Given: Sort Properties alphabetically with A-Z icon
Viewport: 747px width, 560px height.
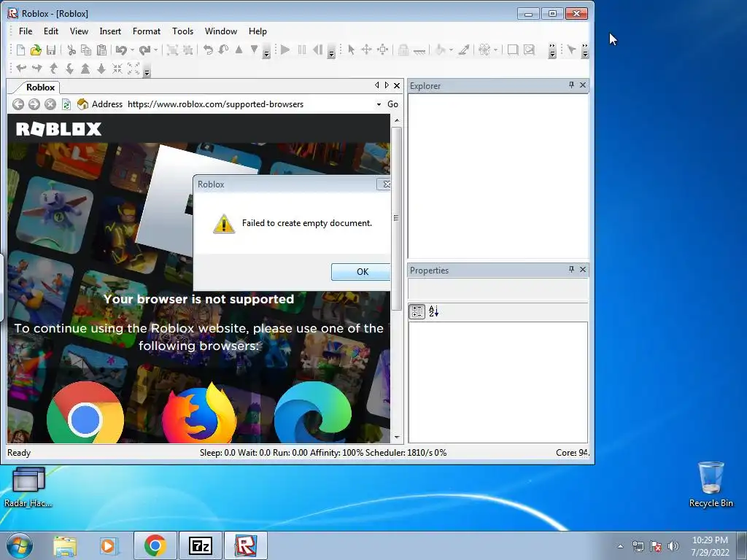Looking at the screenshot, I should (433, 311).
